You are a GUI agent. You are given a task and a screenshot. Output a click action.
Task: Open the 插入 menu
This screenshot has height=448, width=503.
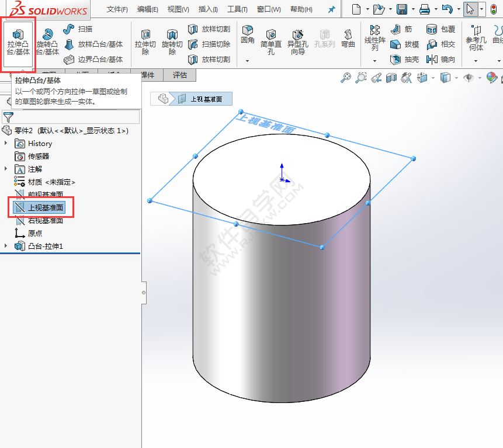207,9
